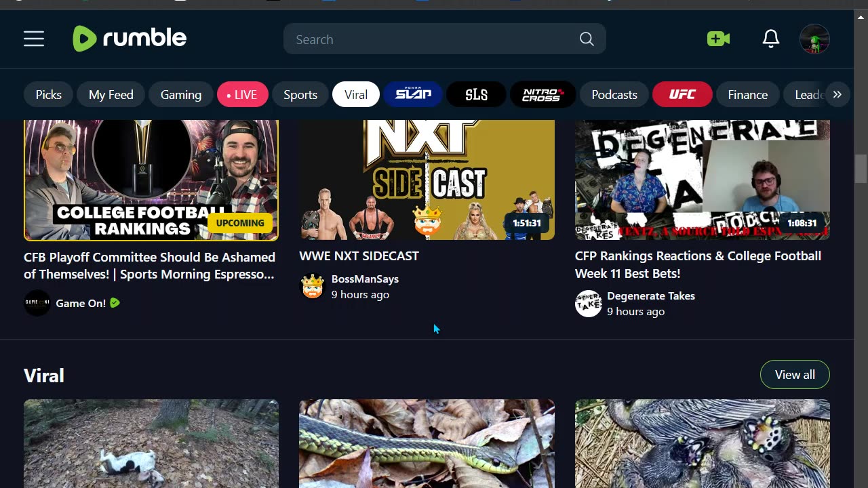Open CFP Rankings Reactions title link
Image resolution: width=868 pixels, height=488 pixels.
click(x=698, y=264)
